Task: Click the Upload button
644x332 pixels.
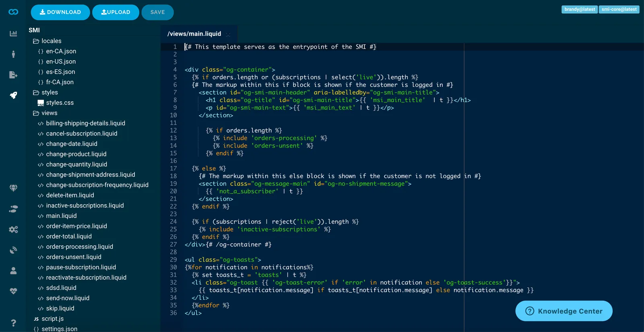Action: click(116, 12)
